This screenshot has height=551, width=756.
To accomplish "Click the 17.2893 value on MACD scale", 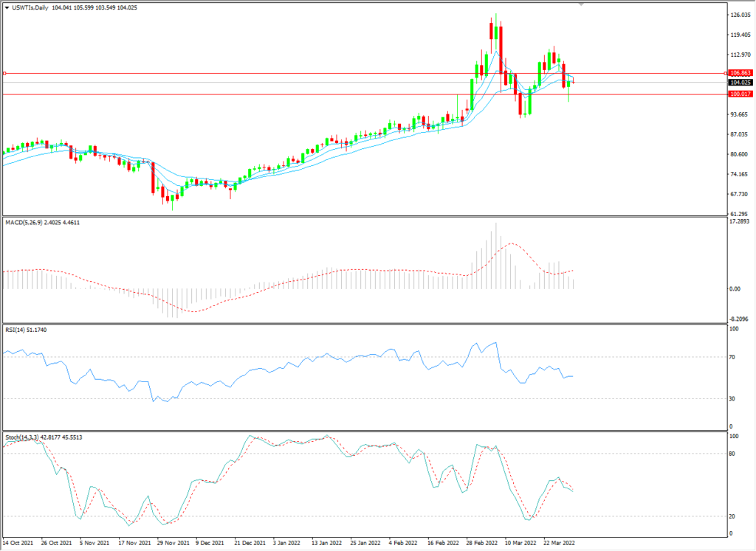I will [740, 221].
